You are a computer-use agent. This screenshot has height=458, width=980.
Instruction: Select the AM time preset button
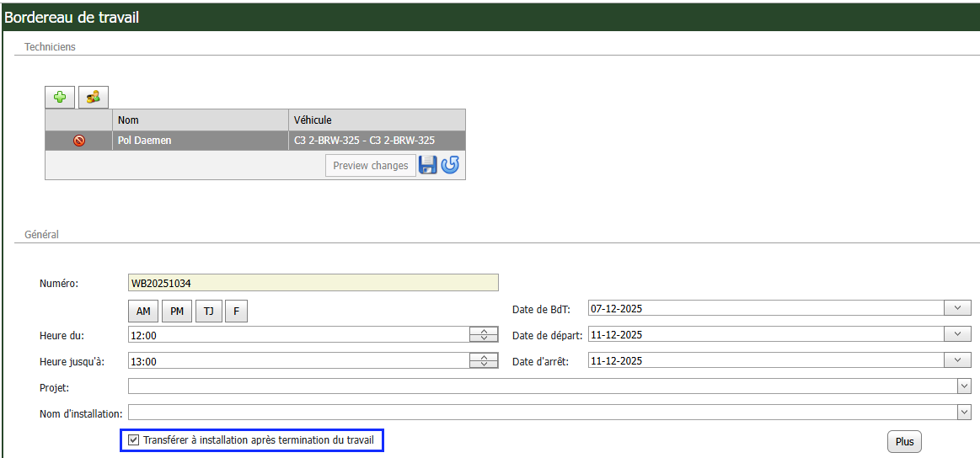(143, 311)
